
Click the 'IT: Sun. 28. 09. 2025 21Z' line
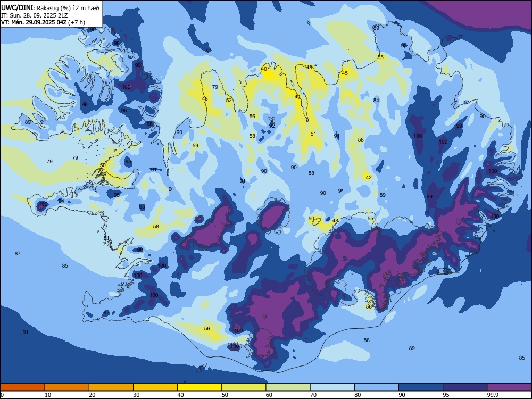point(34,15)
